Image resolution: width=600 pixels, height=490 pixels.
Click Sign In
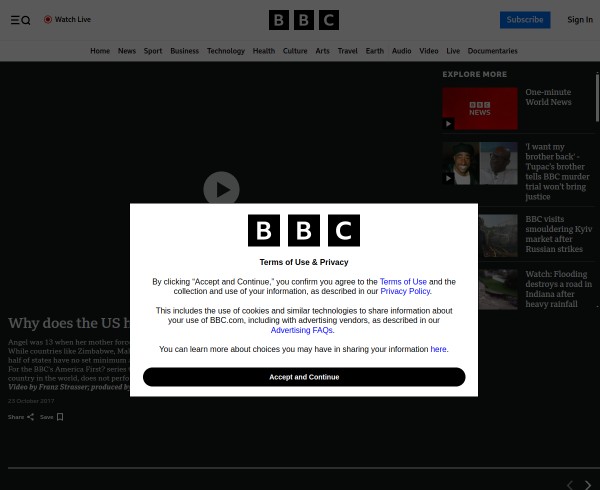(x=580, y=20)
